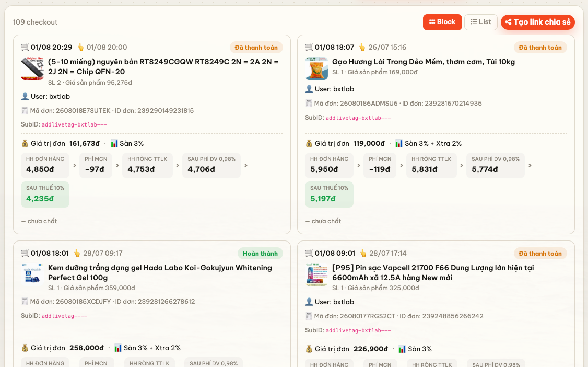
Task: Click Mã đơn 26080177RGS2CT order text
Action: [x=355, y=316]
